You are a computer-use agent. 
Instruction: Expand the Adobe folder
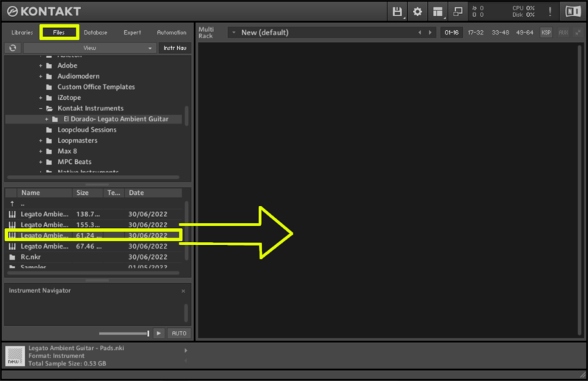point(41,65)
